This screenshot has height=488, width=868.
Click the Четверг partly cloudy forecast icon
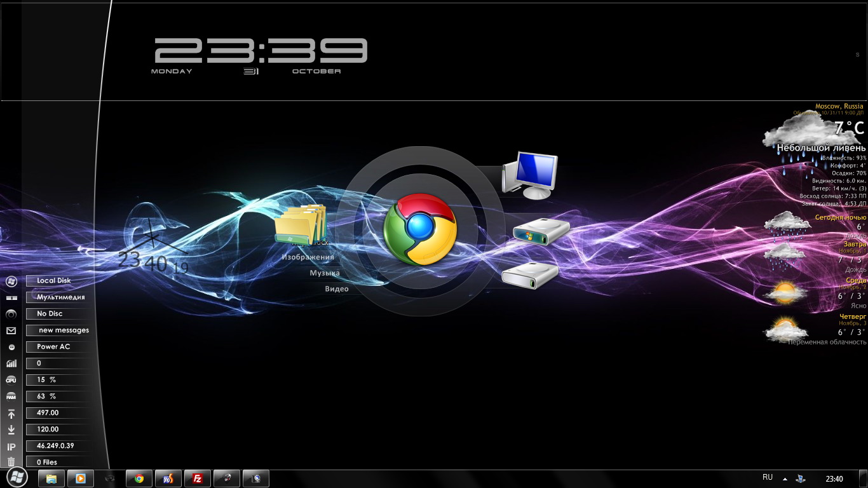click(x=785, y=329)
